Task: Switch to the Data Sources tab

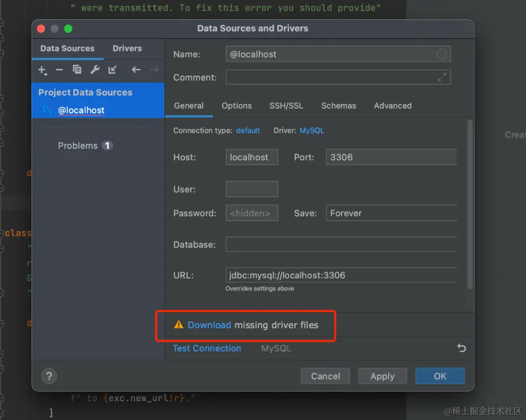Action: point(67,48)
